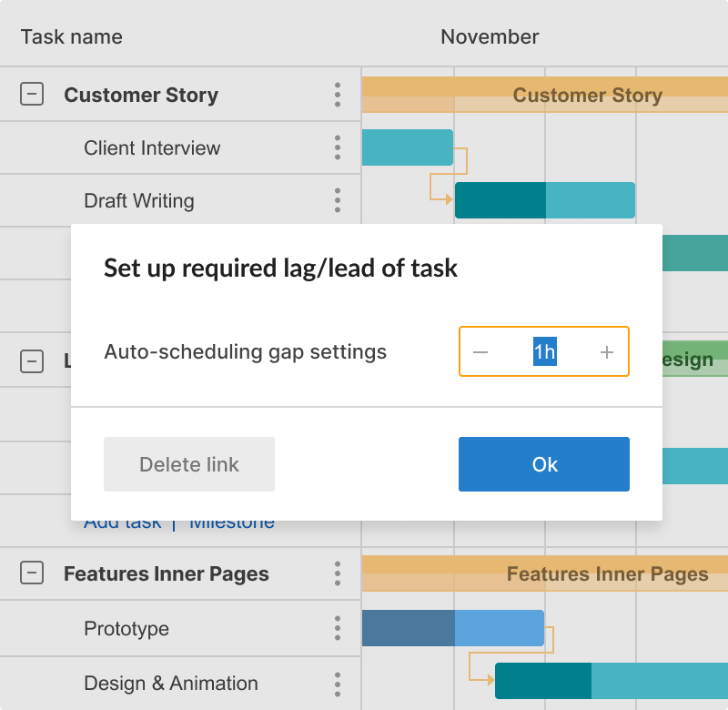This screenshot has width=728, height=710.
Task: Click the Prototype task bar in timeline
Action: point(453,628)
